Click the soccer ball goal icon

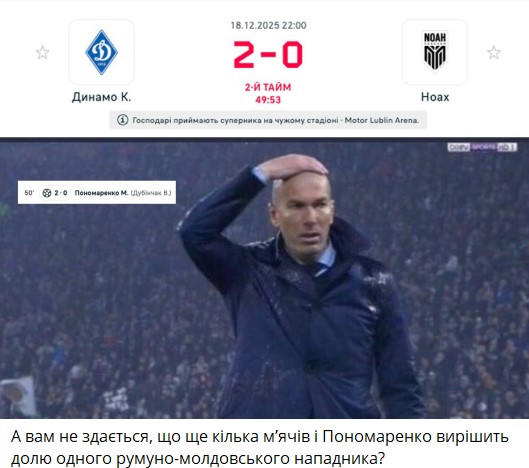(x=47, y=193)
